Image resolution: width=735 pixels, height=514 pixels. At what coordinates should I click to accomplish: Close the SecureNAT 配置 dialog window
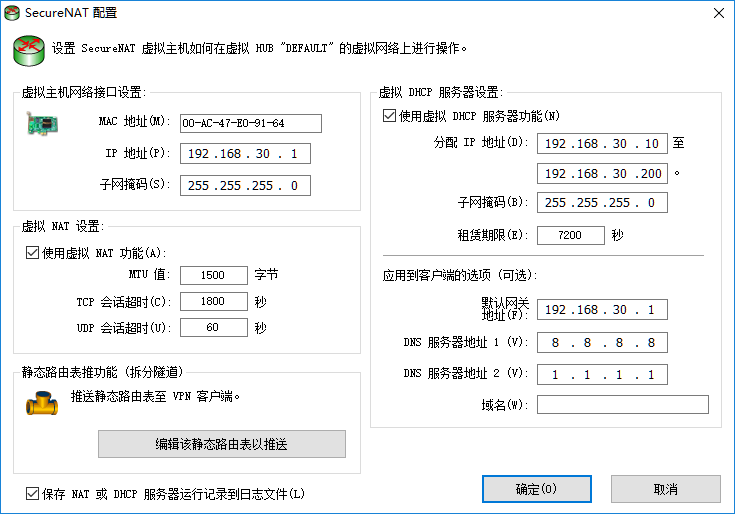717,13
